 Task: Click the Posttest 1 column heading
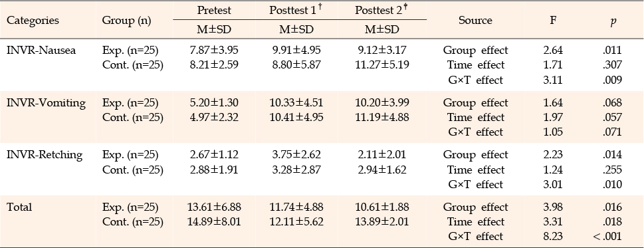click(x=294, y=10)
